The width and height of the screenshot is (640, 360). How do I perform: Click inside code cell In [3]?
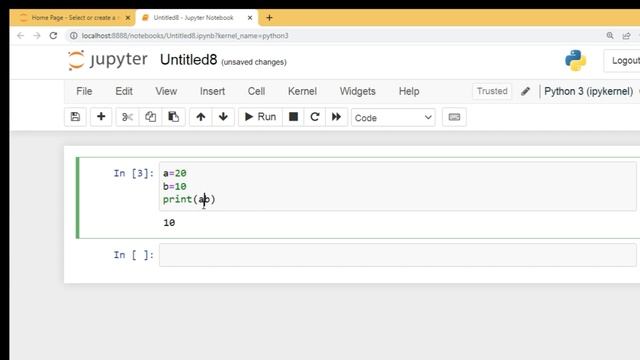pyautogui.click(x=398, y=186)
